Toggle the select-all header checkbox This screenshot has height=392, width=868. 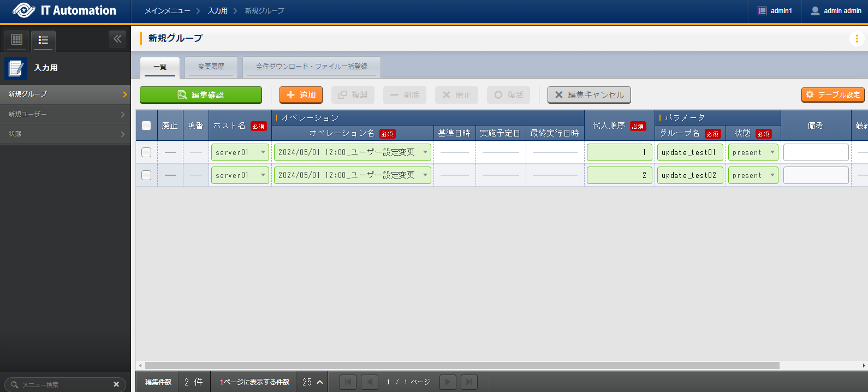tap(146, 126)
